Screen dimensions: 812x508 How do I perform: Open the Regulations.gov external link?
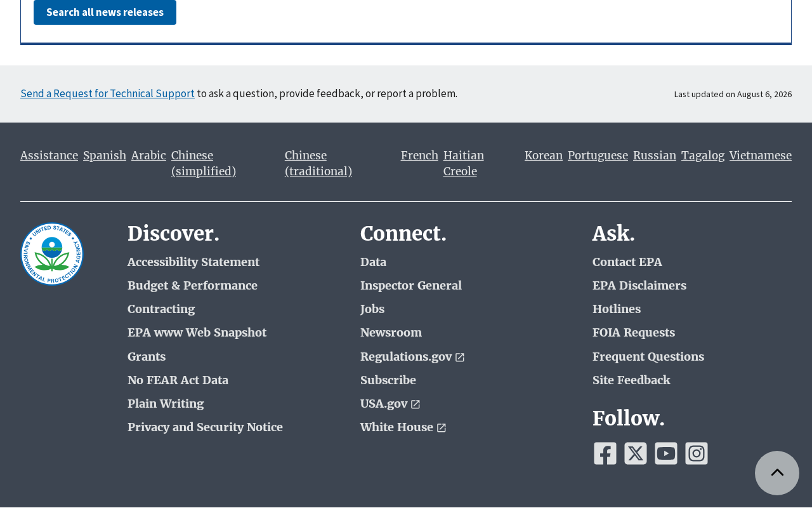pos(412,357)
